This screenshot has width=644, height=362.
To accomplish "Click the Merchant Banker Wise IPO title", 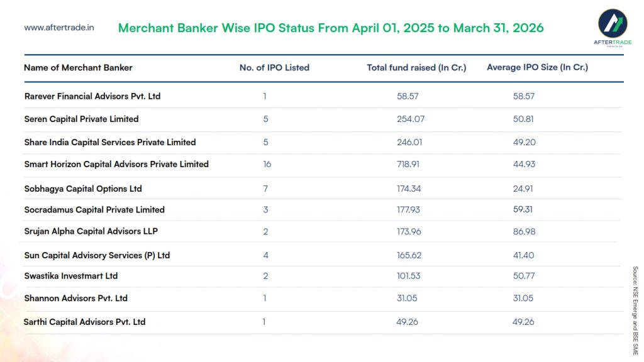I will (331, 28).
